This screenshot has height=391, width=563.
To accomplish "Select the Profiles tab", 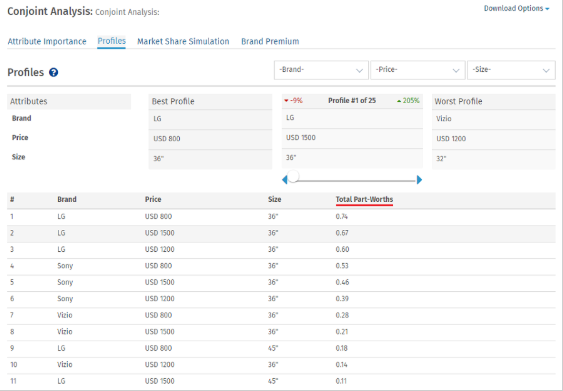I will click(112, 41).
